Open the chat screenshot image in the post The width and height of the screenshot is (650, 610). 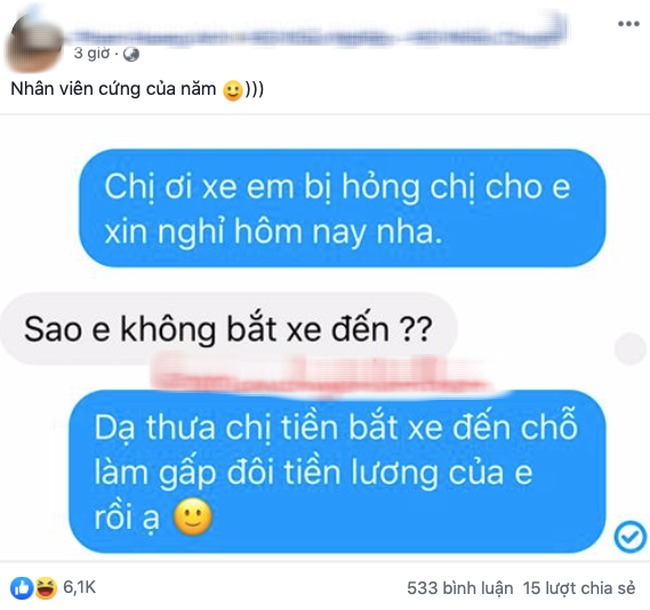[x=325, y=338]
